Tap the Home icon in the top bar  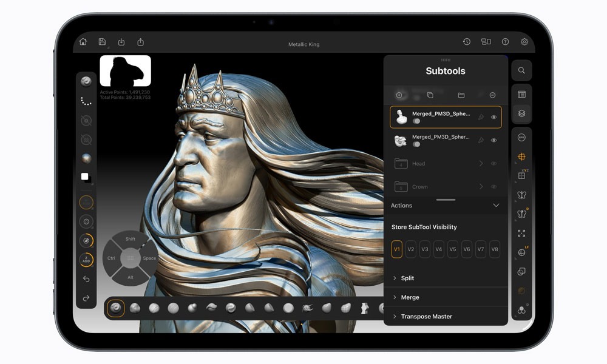pyautogui.click(x=83, y=42)
